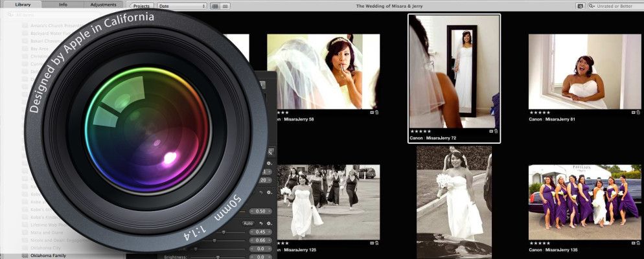Viewport: 644px width, 259px height.
Task: Switch to the Adjustments tab
Action: [103, 5]
